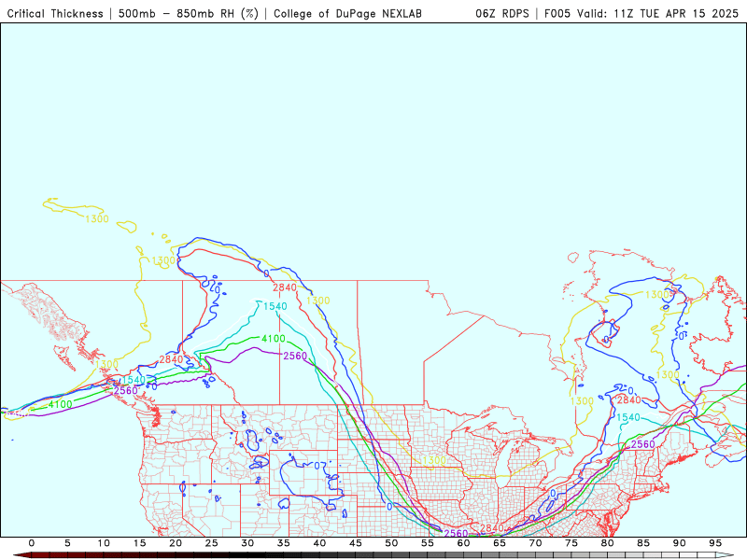The width and height of the screenshot is (747, 560).
Task: Click the "College of DuPage NEXLAB" header text
Action: point(347,13)
